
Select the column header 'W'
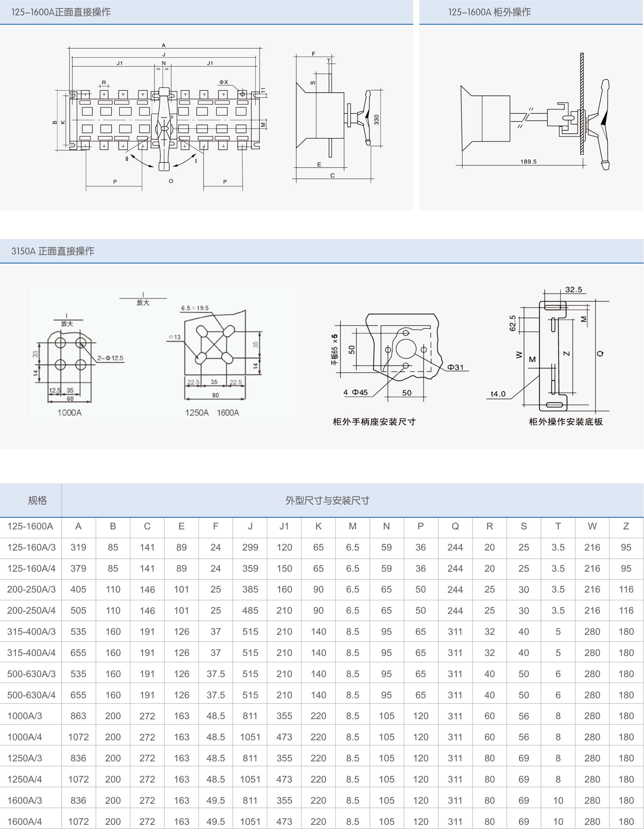coord(592,526)
